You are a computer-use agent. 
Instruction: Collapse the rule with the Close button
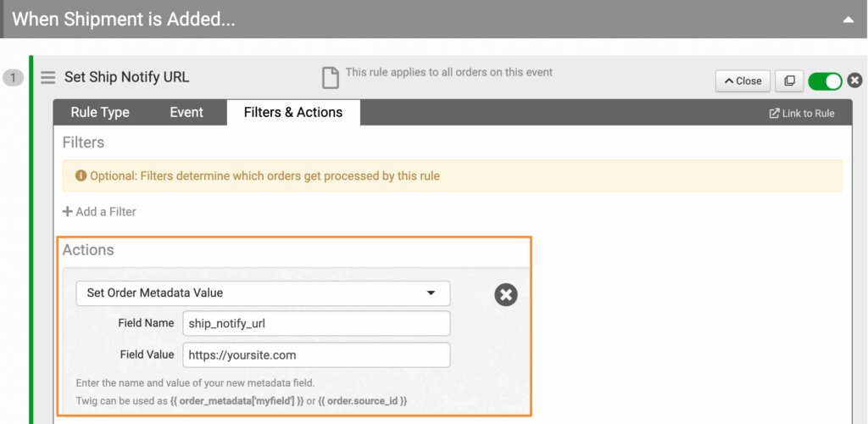743,81
